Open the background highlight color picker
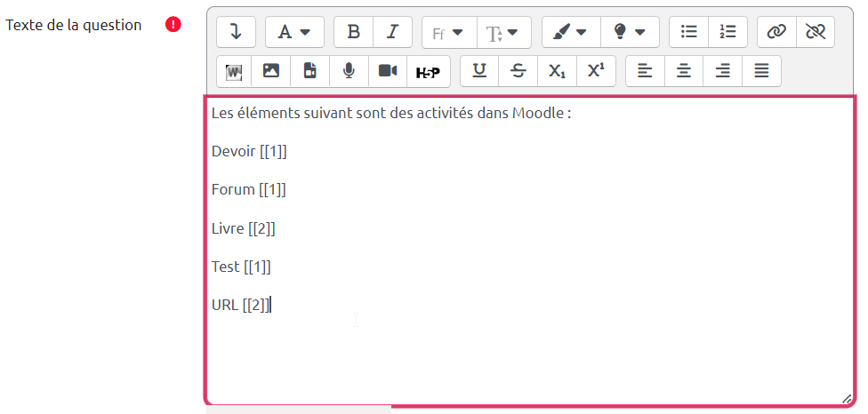 [x=630, y=32]
